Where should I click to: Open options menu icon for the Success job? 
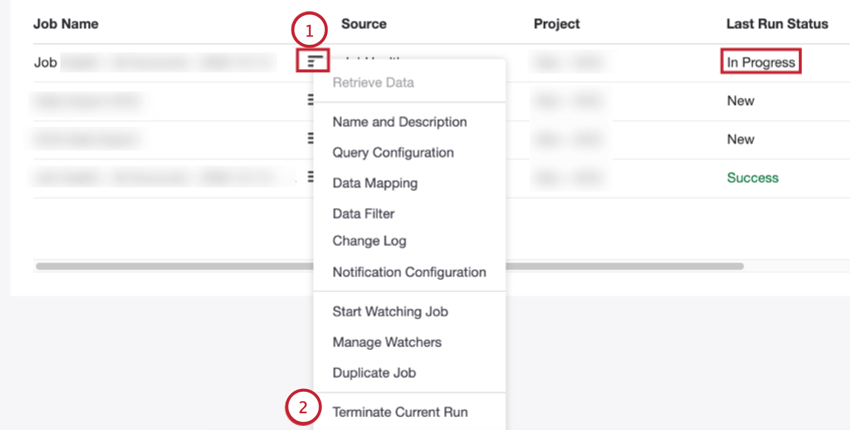tap(311, 178)
